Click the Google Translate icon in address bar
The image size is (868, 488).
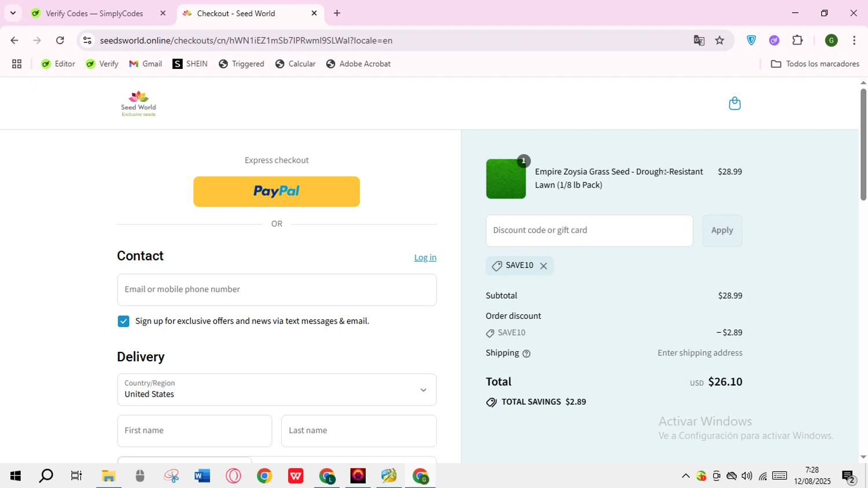699,41
